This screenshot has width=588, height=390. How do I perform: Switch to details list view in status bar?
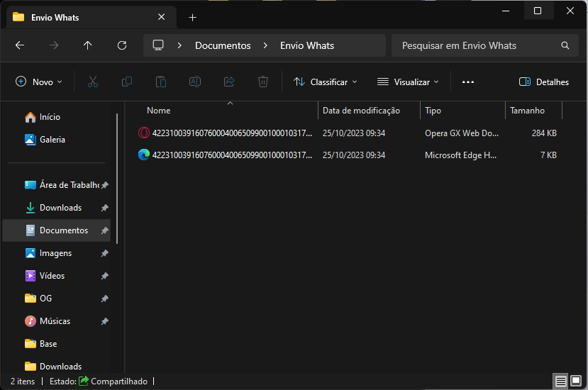pyautogui.click(x=561, y=381)
